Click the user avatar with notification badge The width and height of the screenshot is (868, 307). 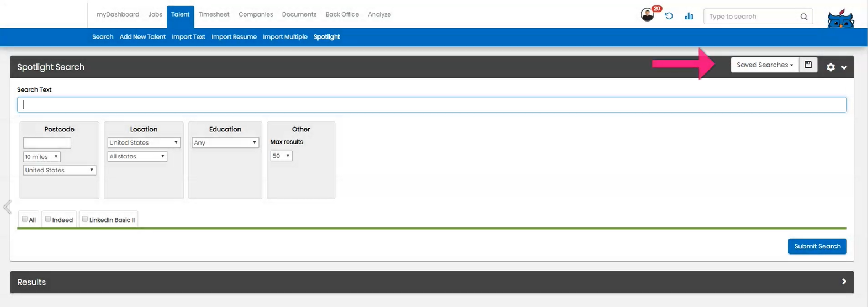click(x=648, y=15)
